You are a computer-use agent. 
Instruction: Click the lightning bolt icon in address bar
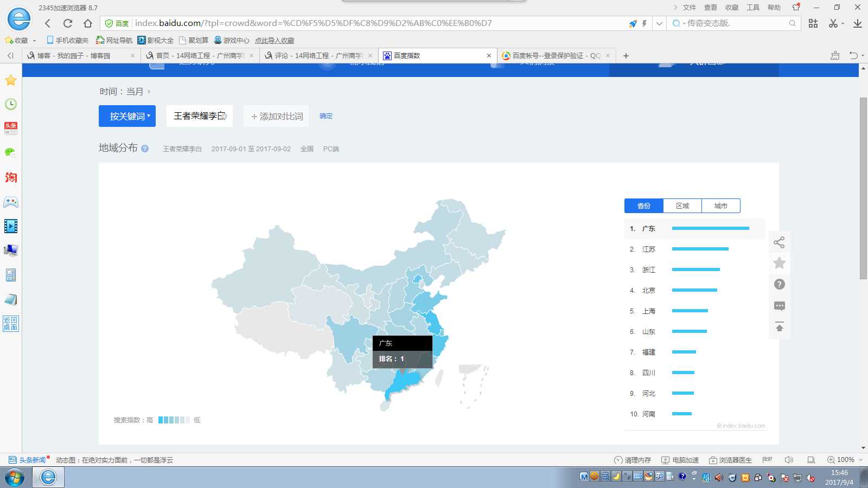click(644, 23)
